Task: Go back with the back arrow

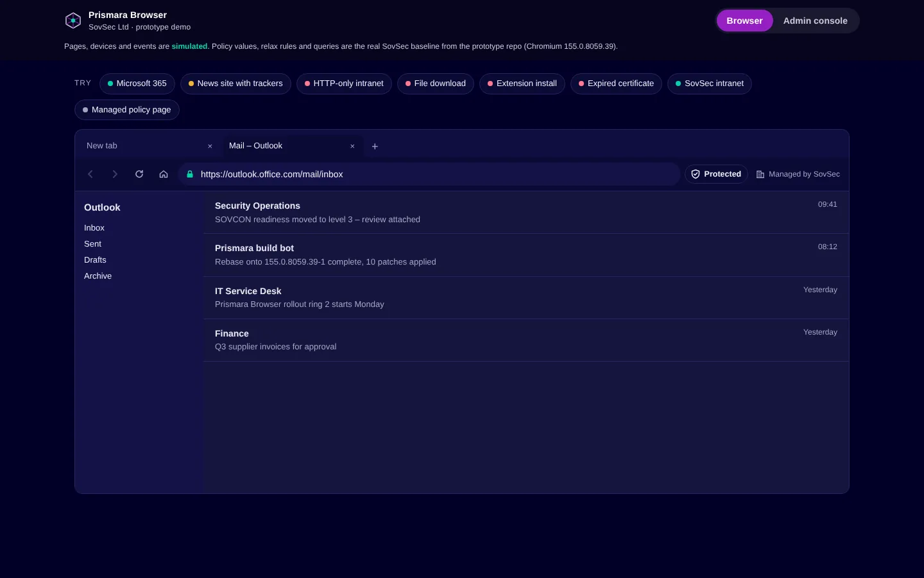Action: 90,174
